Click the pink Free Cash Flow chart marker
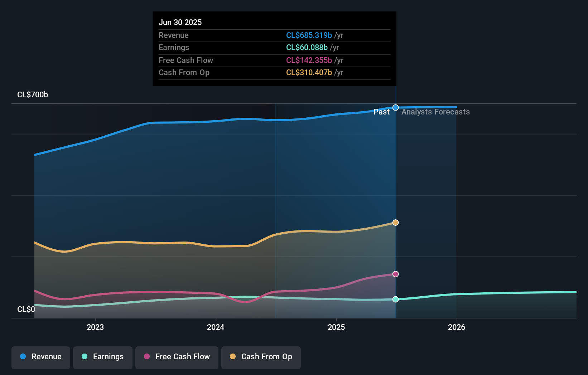Screen dimensions: 588x375 click(395, 274)
